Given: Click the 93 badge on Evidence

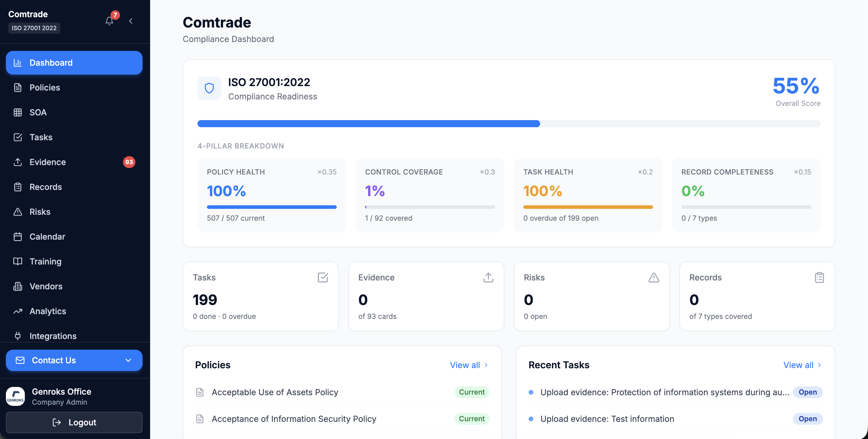Looking at the screenshot, I should [129, 162].
